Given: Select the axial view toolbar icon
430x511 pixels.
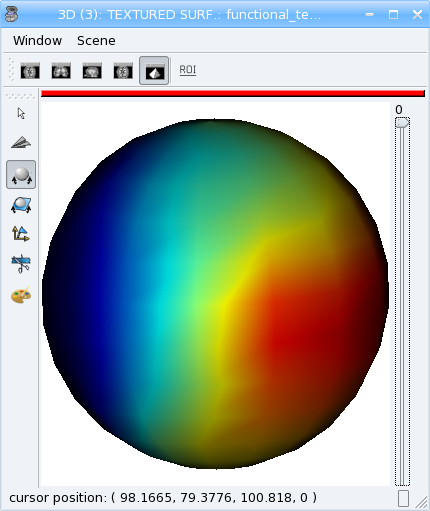Looking at the screenshot, I should click(30, 71).
